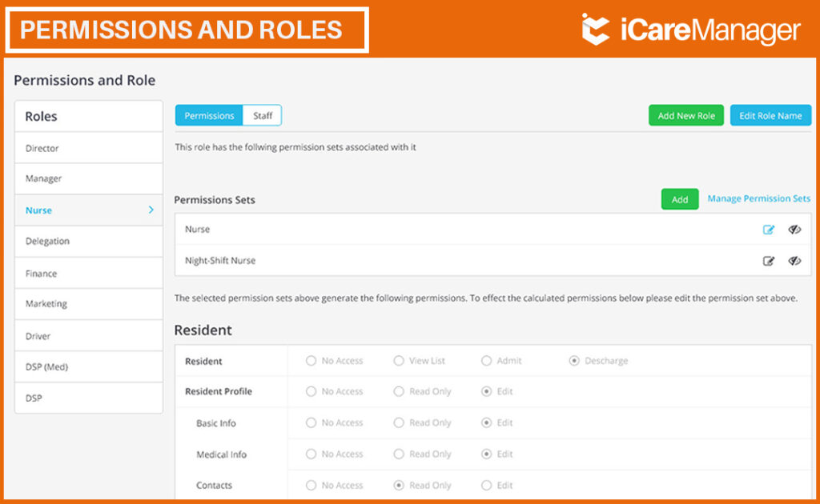This screenshot has height=504, width=820.
Task: Select No Access for Resident
Action: (x=312, y=361)
